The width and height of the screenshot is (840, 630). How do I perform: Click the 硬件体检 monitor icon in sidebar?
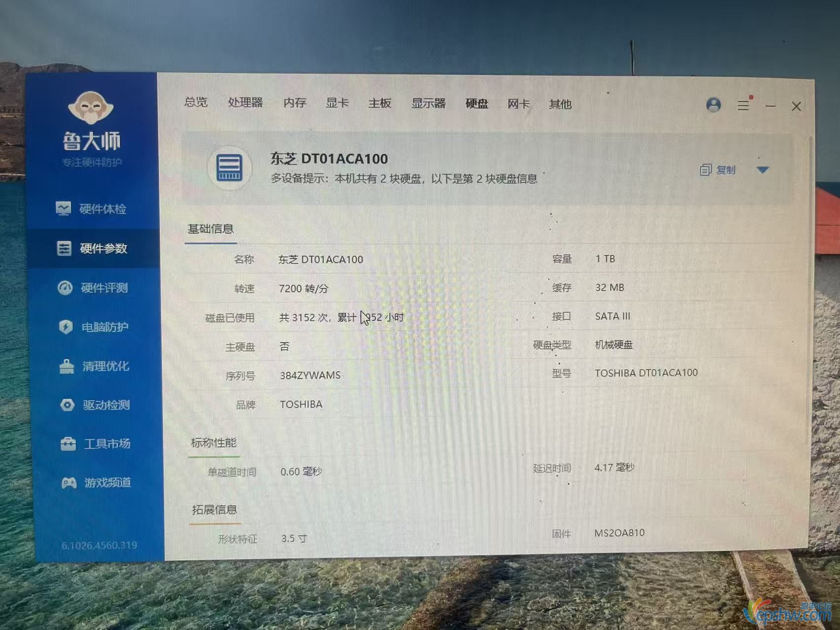coord(63,209)
